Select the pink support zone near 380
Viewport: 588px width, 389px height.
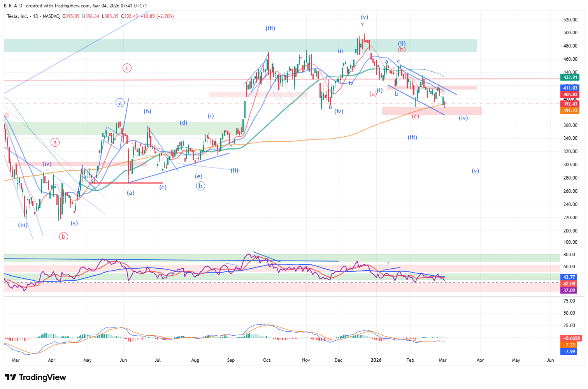(432, 111)
